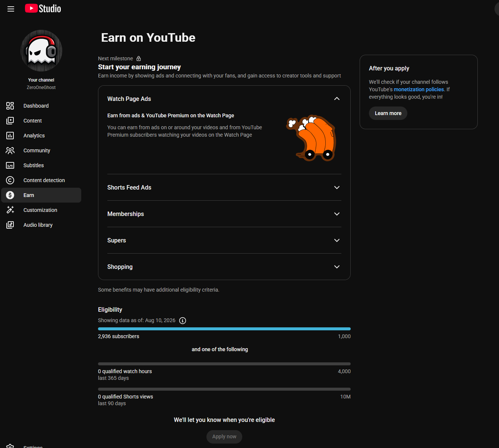Click the subscribers progress bar
The image size is (499, 448).
(224, 329)
